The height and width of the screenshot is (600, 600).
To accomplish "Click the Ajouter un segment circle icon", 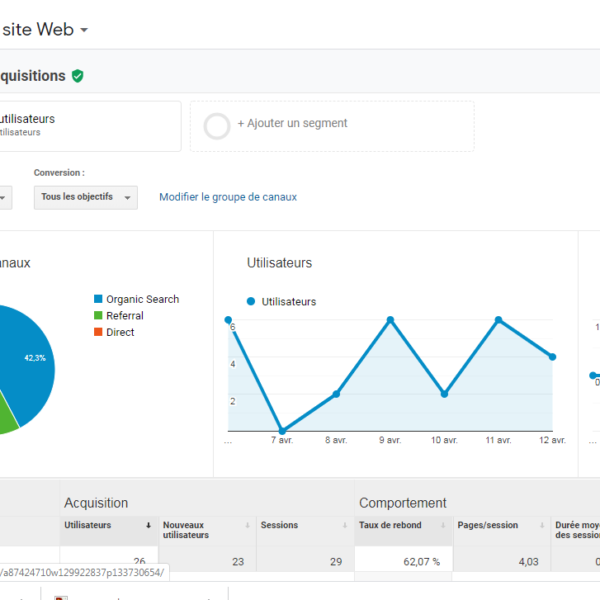I will 217,126.
